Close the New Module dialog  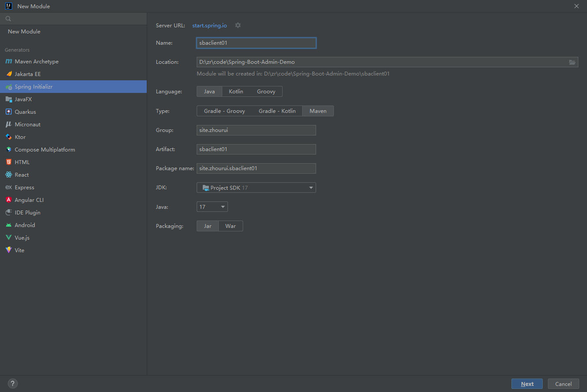tap(577, 6)
